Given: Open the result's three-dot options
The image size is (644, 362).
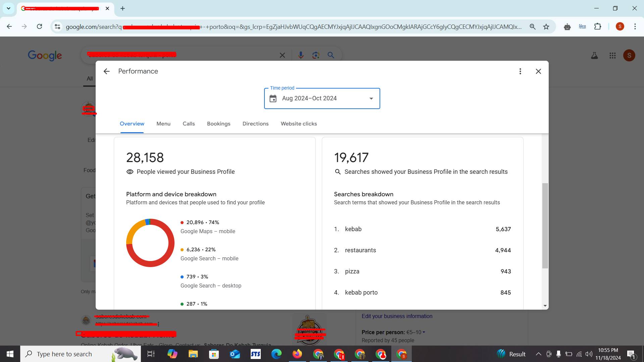Looking at the screenshot, I should (x=158, y=324).
